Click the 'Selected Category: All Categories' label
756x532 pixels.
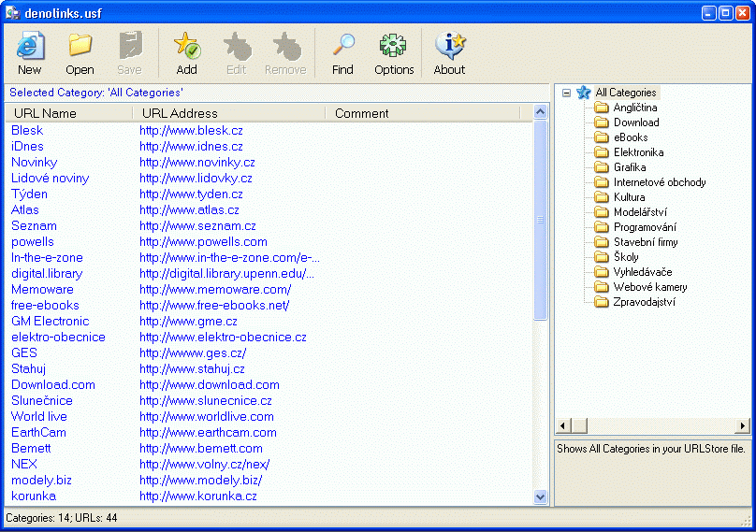(x=96, y=93)
